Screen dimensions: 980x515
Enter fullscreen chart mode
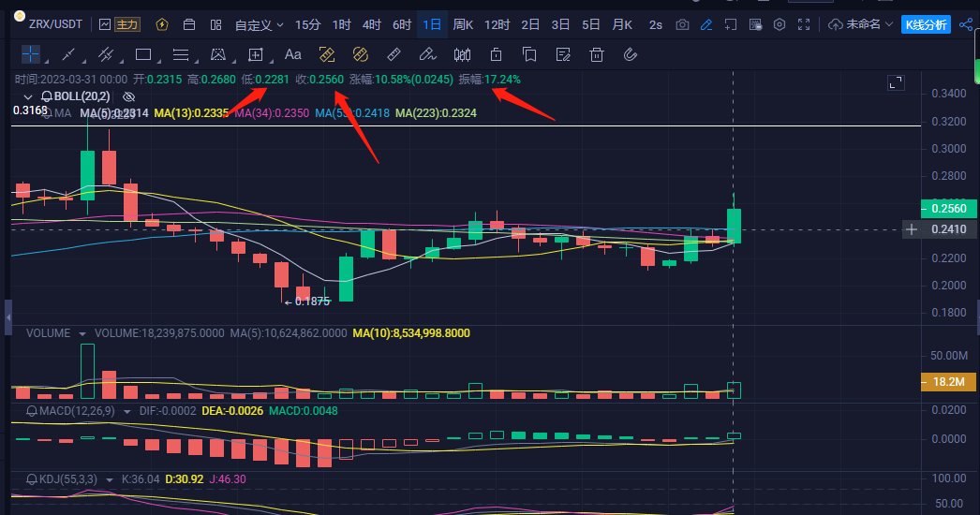804,24
